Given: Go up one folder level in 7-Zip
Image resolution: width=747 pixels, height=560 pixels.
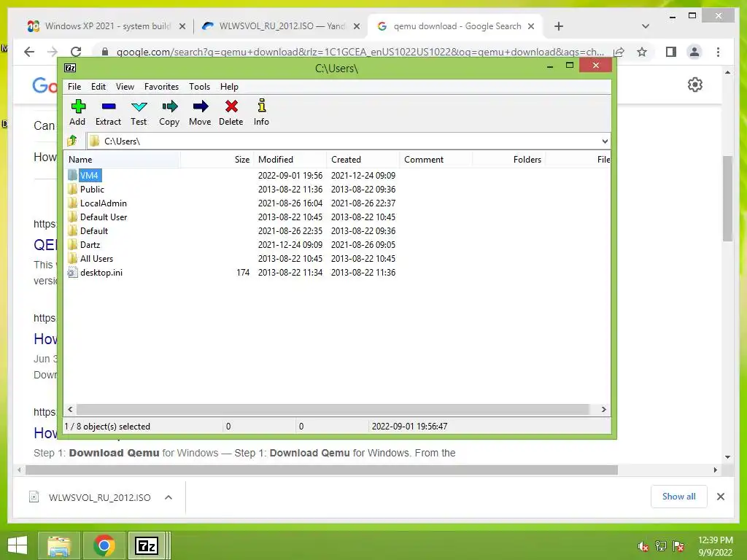Looking at the screenshot, I should (x=72, y=141).
